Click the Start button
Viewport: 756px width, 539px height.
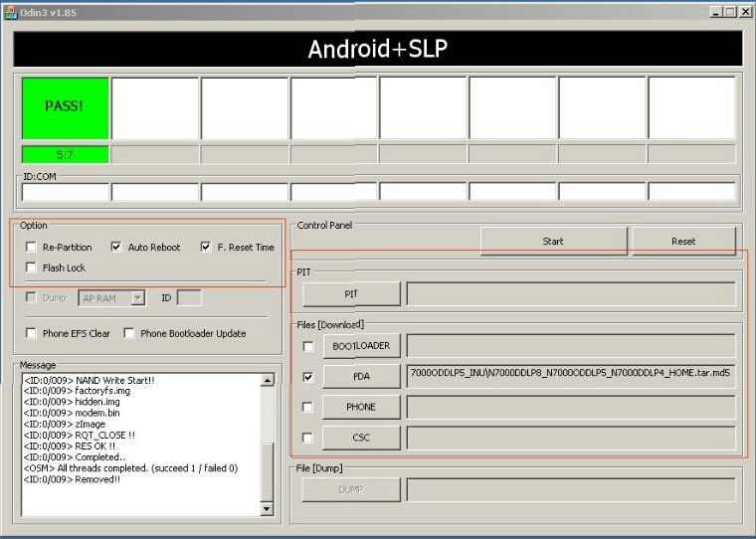(553, 241)
